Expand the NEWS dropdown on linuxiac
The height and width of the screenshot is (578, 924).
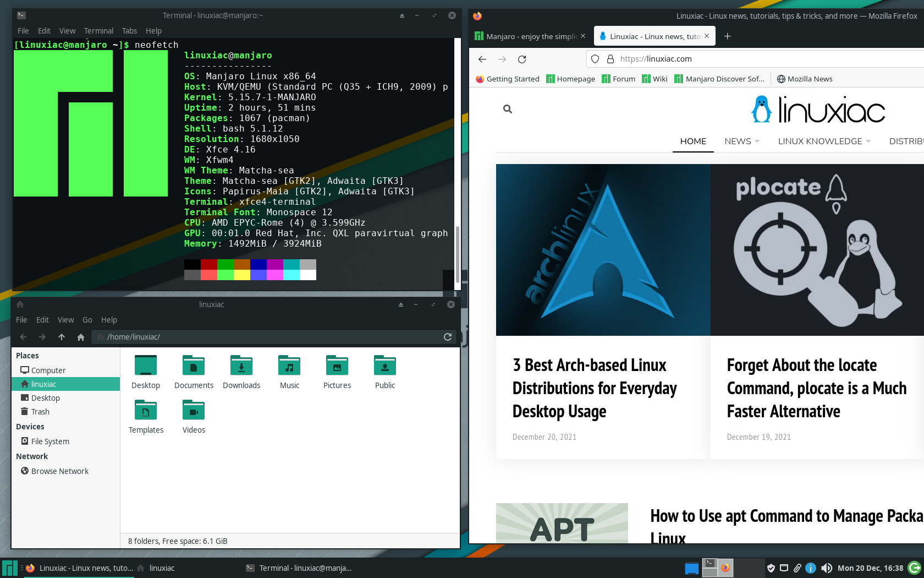pos(742,141)
